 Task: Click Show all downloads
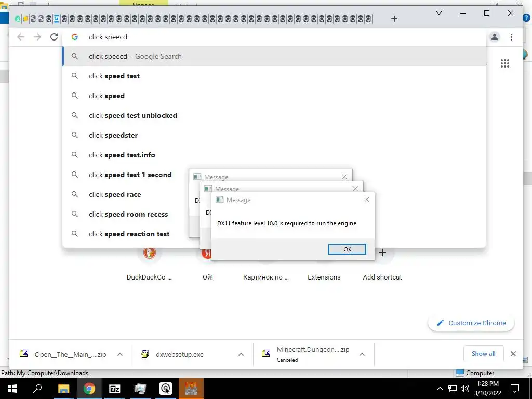click(484, 354)
